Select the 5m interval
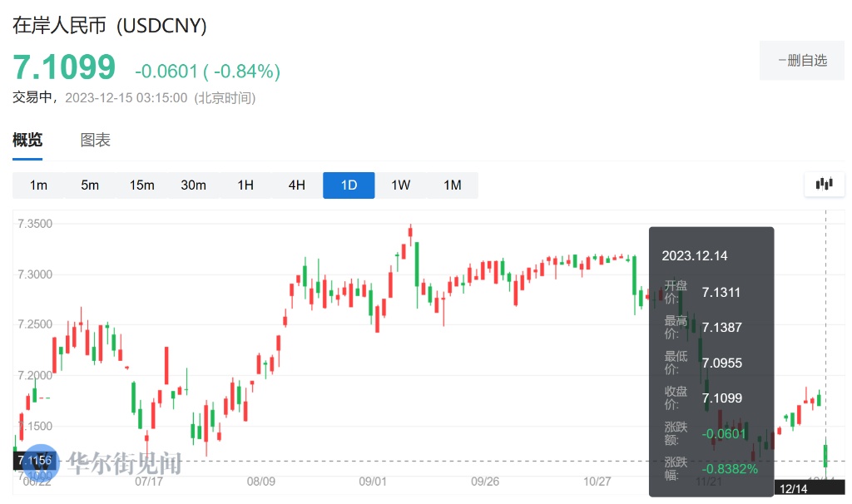This screenshot has width=852, height=504. pos(90,185)
